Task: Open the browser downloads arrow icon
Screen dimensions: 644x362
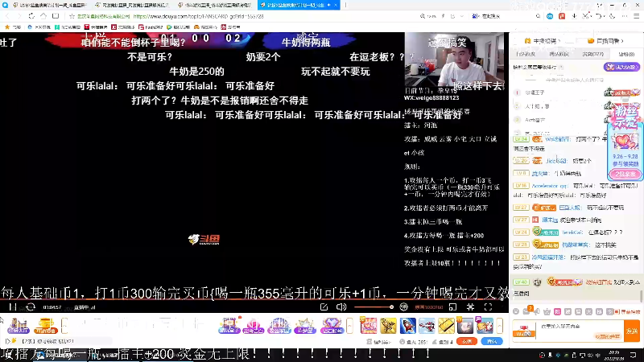Action: click(574, 16)
